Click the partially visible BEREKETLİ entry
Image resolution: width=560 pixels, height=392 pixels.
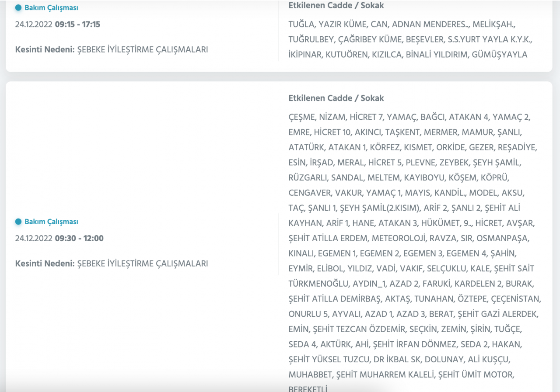308,389
